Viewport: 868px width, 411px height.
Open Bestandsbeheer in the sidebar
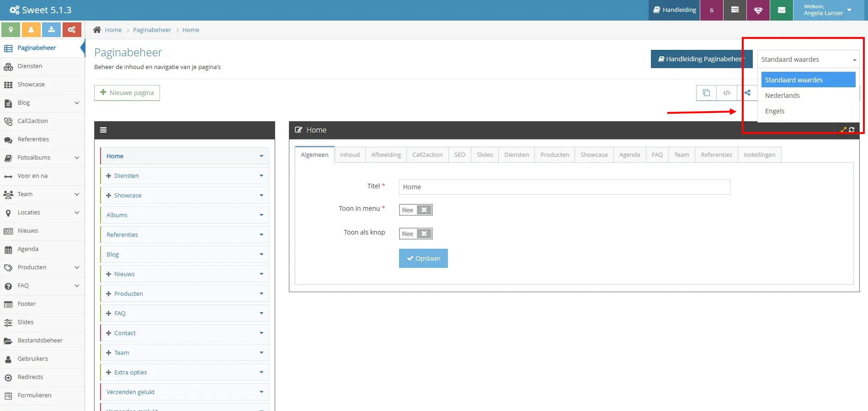point(42,341)
